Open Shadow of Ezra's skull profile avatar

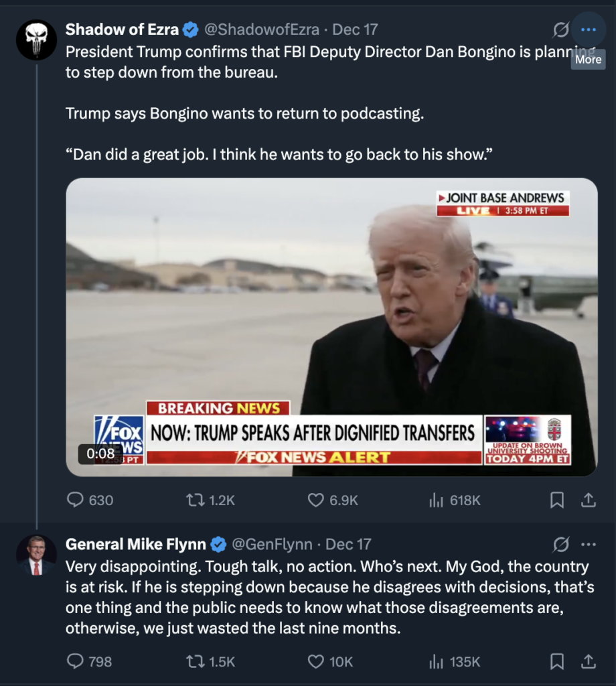pyautogui.click(x=36, y=40)
